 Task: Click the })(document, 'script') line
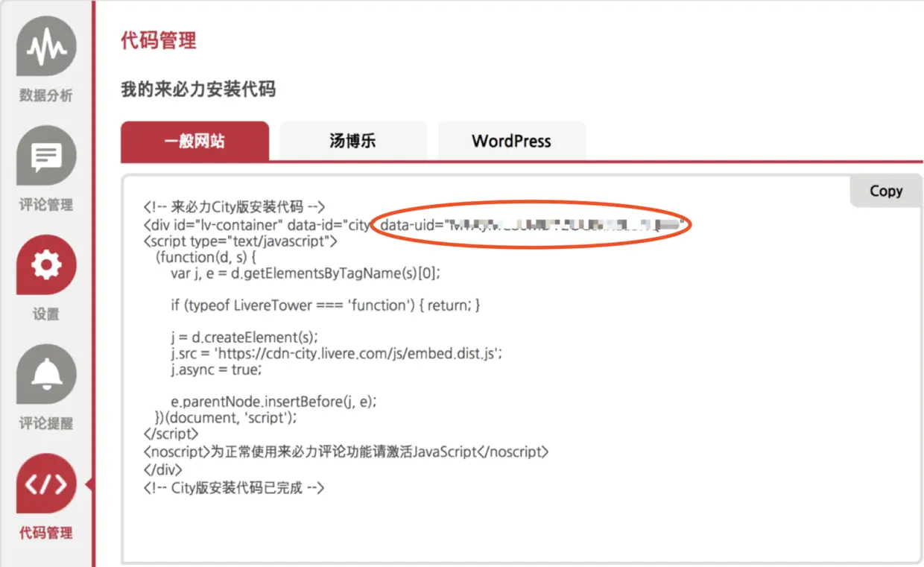click(226, 418)
